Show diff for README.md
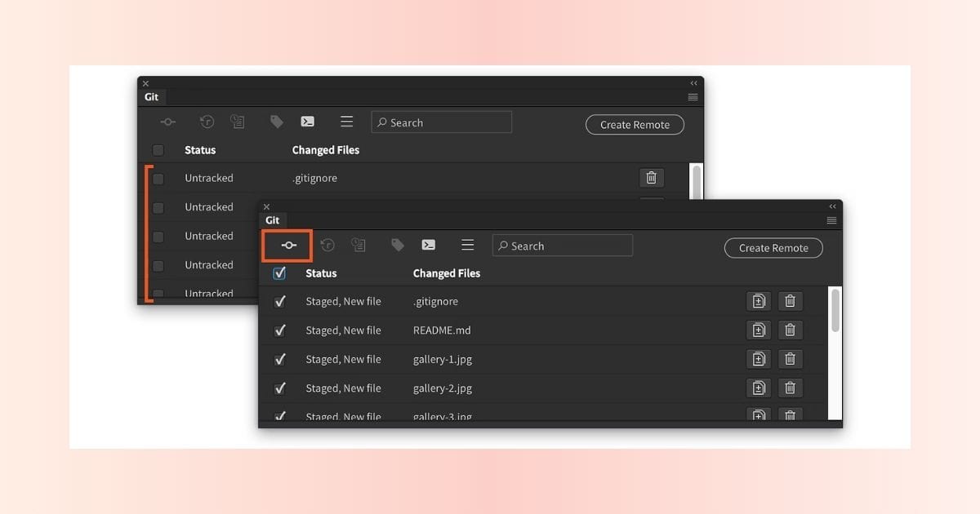 pyautogui.click(x=759, y=330)
